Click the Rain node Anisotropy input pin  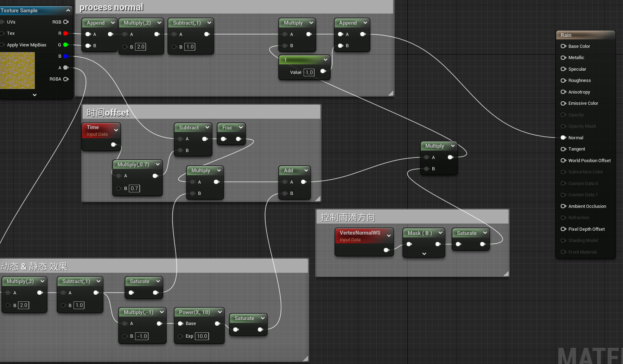[x=563, y=92]
